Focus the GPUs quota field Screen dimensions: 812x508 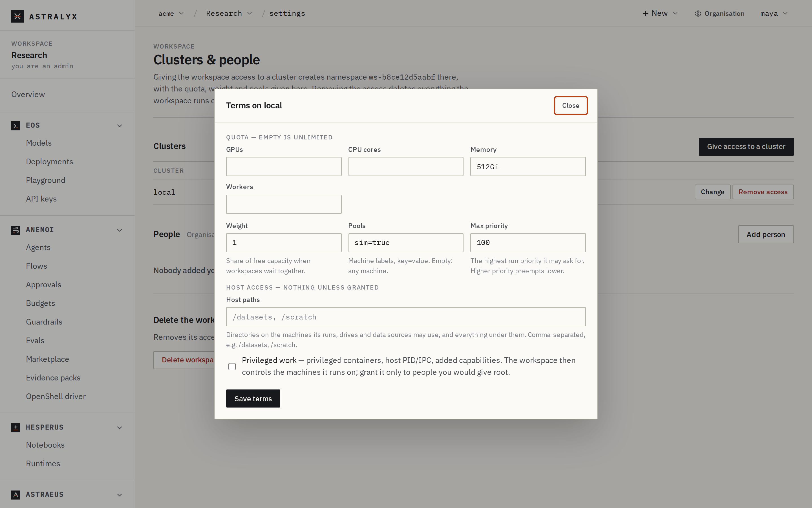284,167
